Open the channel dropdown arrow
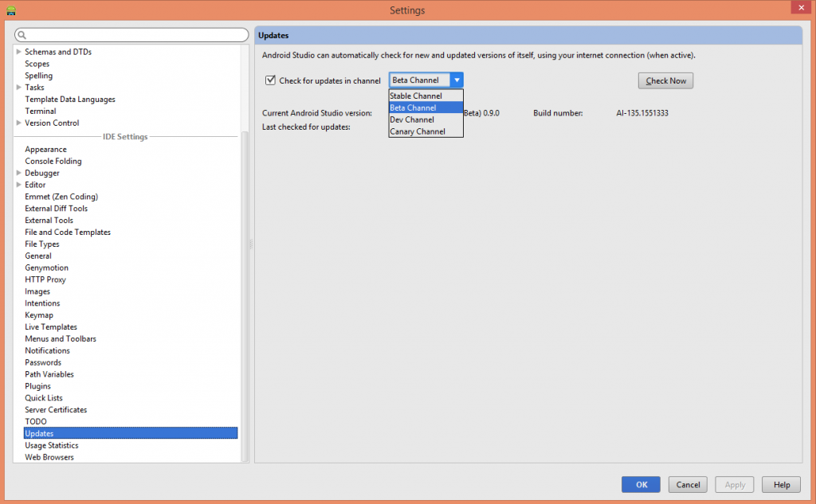This screenshot has height=504, width=816. click(x=457, y=80)
